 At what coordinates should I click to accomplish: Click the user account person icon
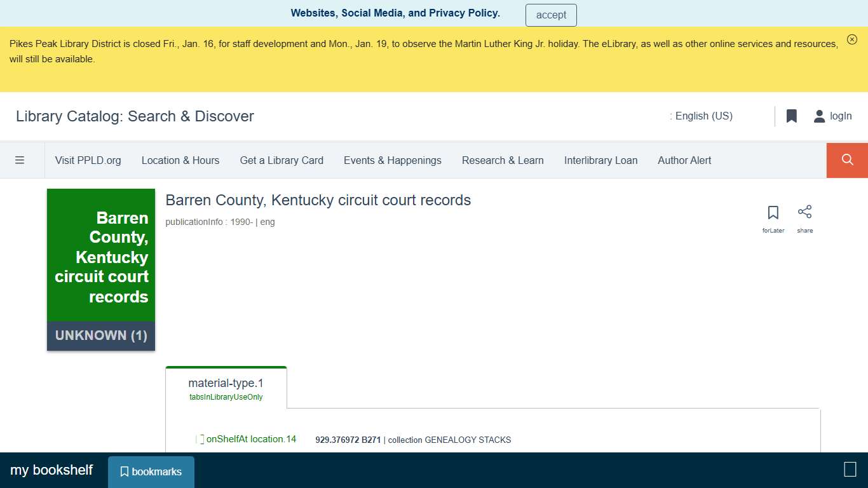(x=819, y=116)
